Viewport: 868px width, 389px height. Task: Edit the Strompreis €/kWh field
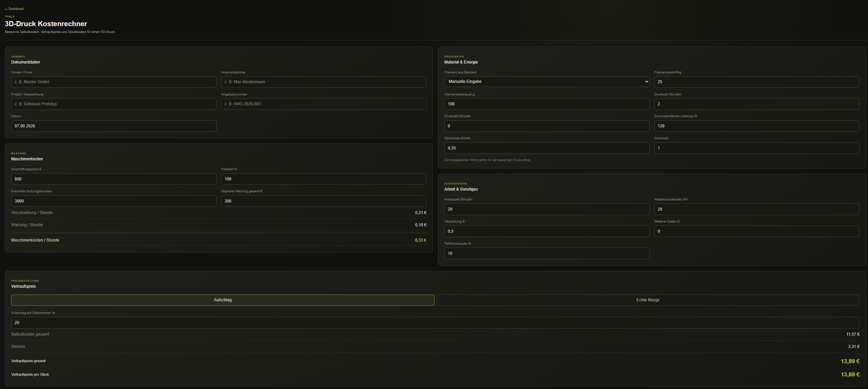(547, 148)
